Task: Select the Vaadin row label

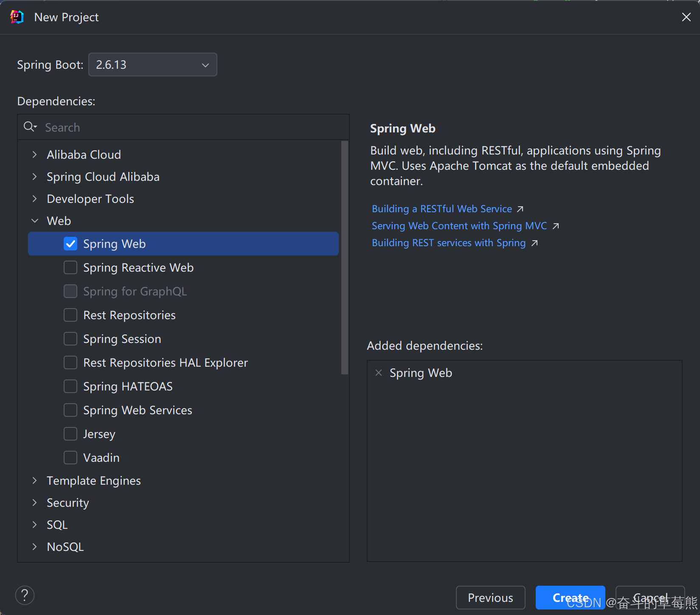Action: coord(101,458)
